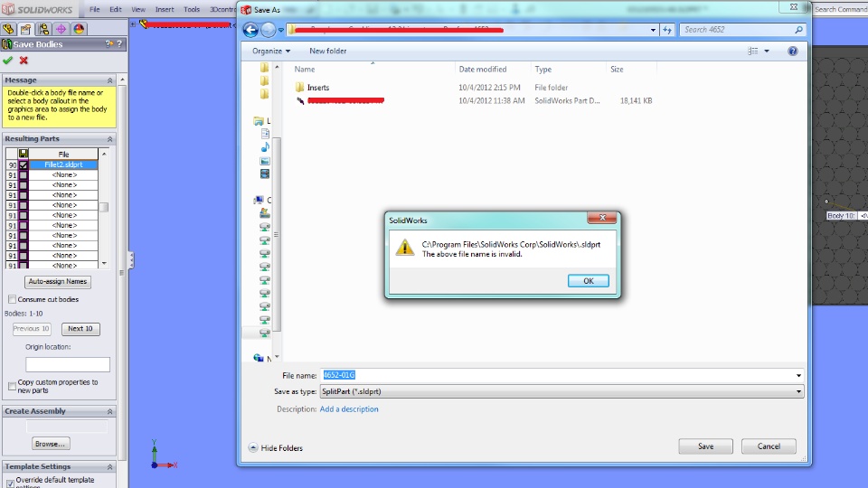Click the Next 10 bodies button
The image size is (868, 488).
[x=80, y=329]
